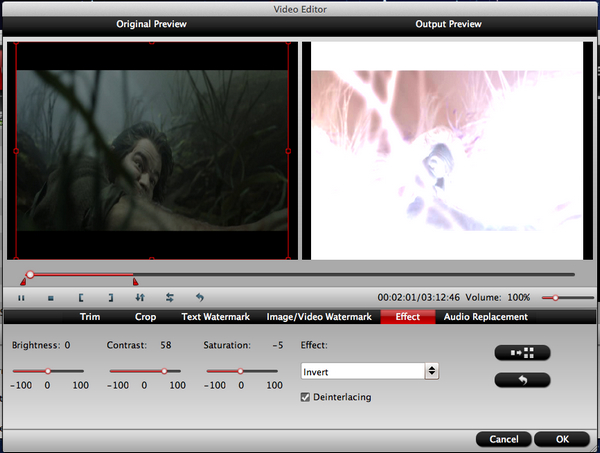Open the Image/Video Watermark tab
Image resolution: width=600 pixels, height=453 pixels.
(x=319, y=317)
